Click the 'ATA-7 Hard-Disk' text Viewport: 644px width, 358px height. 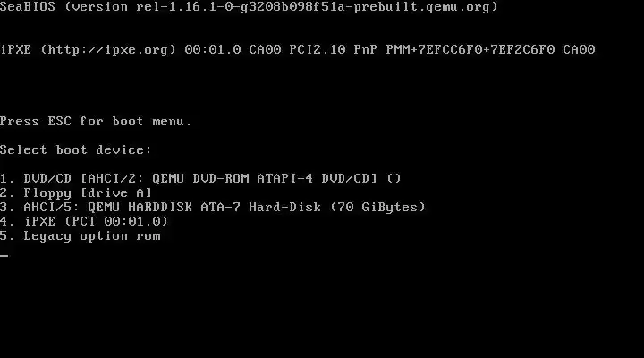[261, 207]
